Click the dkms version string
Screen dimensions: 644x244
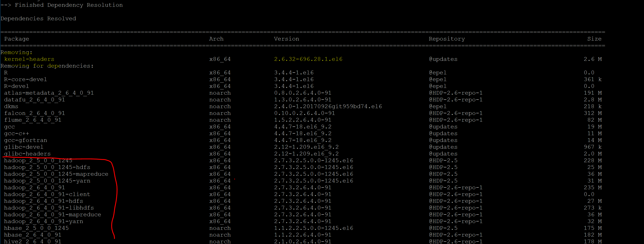tap(328, 106)
